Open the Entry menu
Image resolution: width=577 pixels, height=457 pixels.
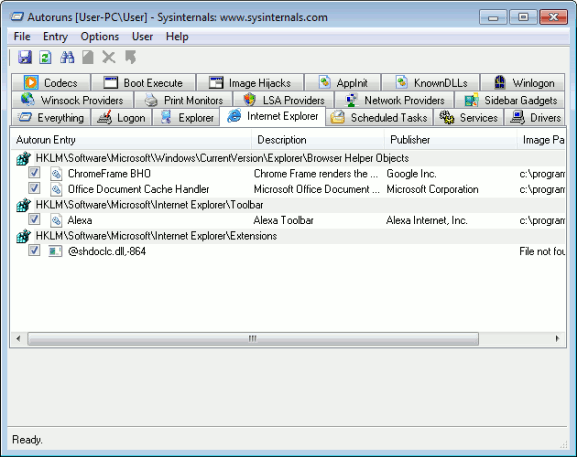tap(55, 36)
